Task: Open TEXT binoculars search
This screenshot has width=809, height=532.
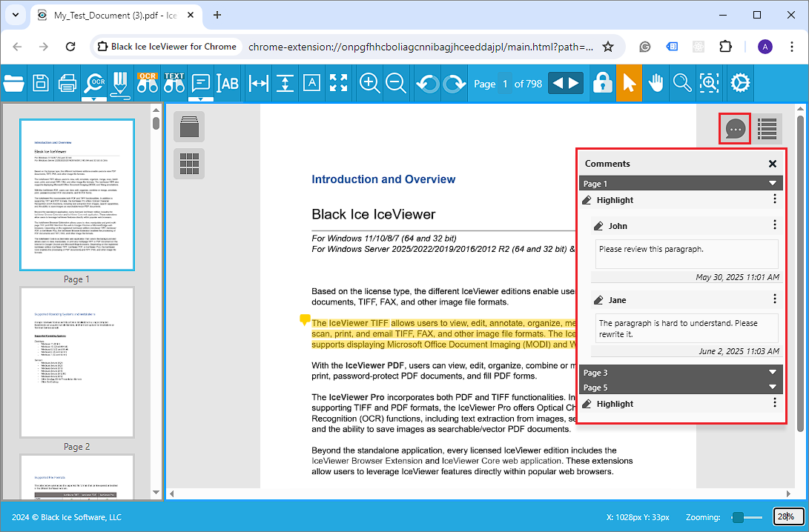Action: [x=174, y=82]
